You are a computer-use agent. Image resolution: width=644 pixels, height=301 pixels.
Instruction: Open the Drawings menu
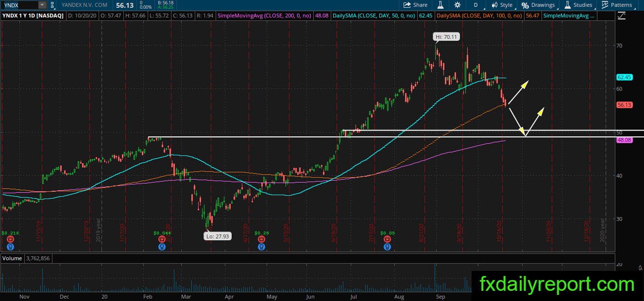pyautogui.click(x=538, y=5)
